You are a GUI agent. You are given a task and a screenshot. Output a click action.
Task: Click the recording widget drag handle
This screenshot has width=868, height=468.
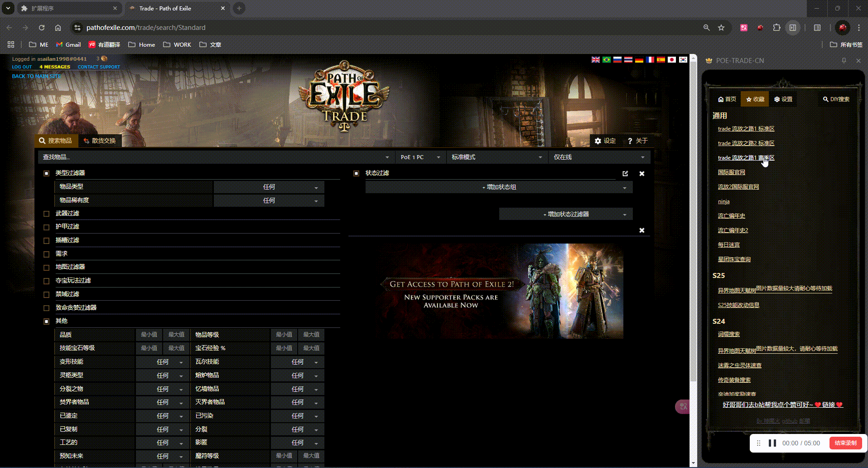pyautogui.click(x=758, y=443)
